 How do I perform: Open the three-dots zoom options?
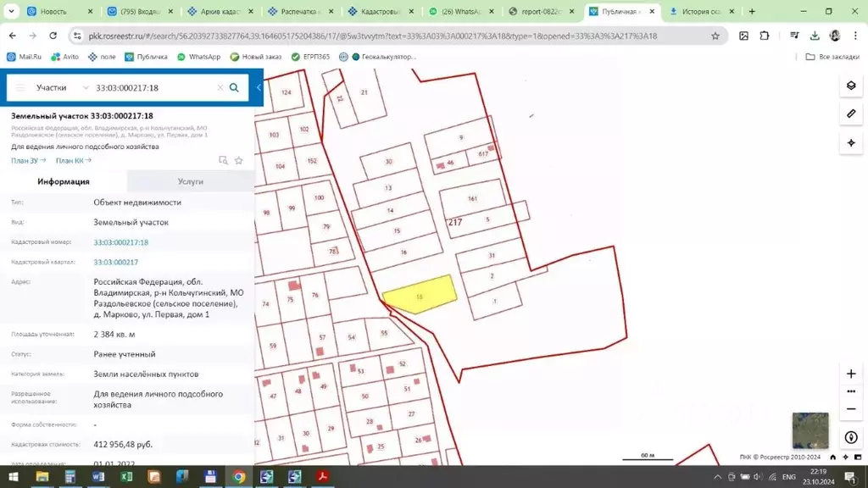[851, 391]
